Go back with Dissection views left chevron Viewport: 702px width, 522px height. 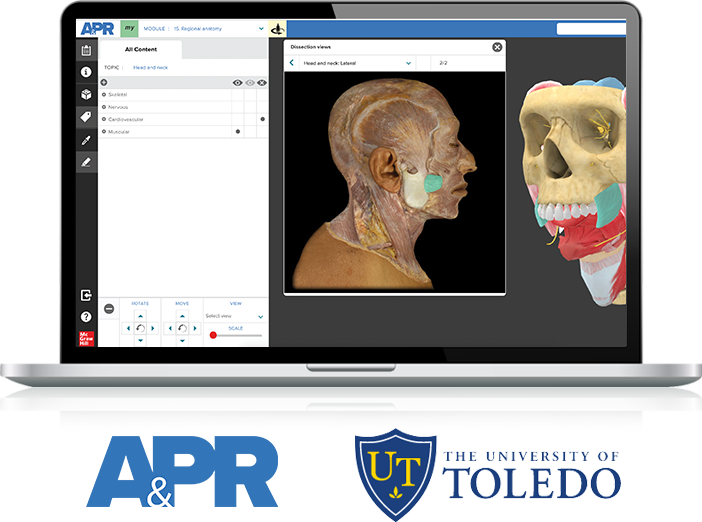pyautogui.click(x=292, y=63)
